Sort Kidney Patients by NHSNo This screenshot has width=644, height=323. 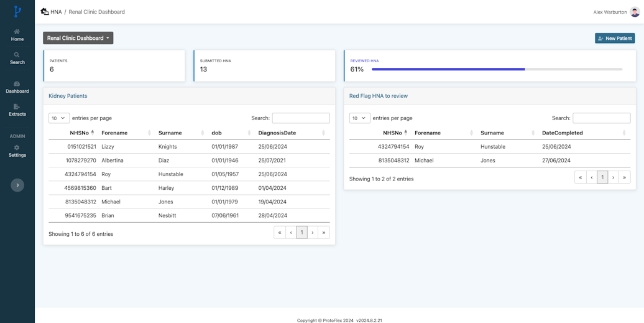click(x=72, y=133)
